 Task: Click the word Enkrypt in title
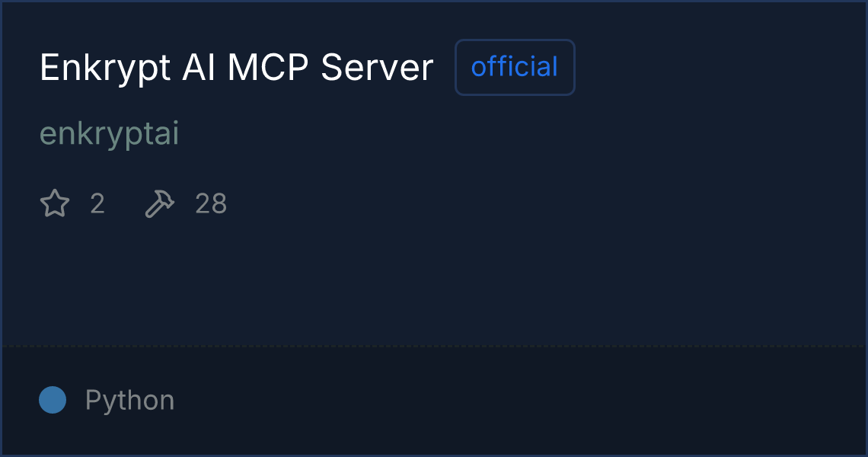point(105,69)
